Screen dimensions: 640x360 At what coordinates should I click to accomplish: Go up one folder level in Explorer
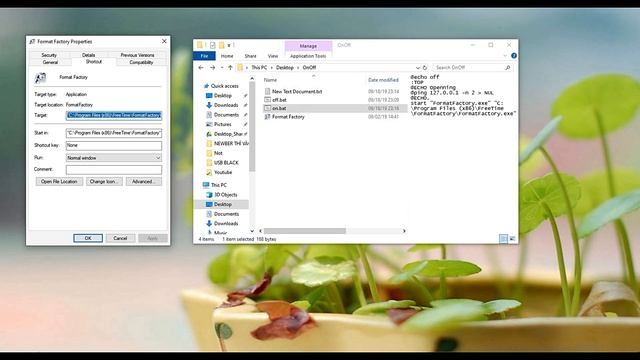click(x=230, y=67)
